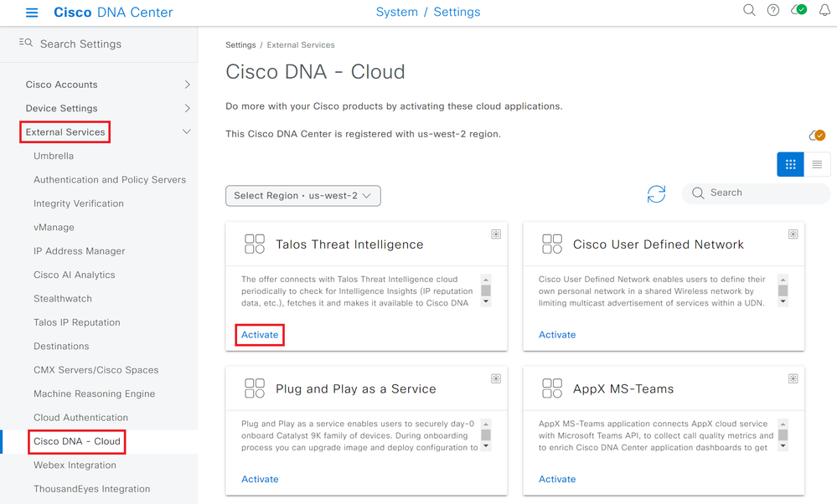
Task: Click the Plug and Play as a Service icon
Action: [x=255, y=388]
